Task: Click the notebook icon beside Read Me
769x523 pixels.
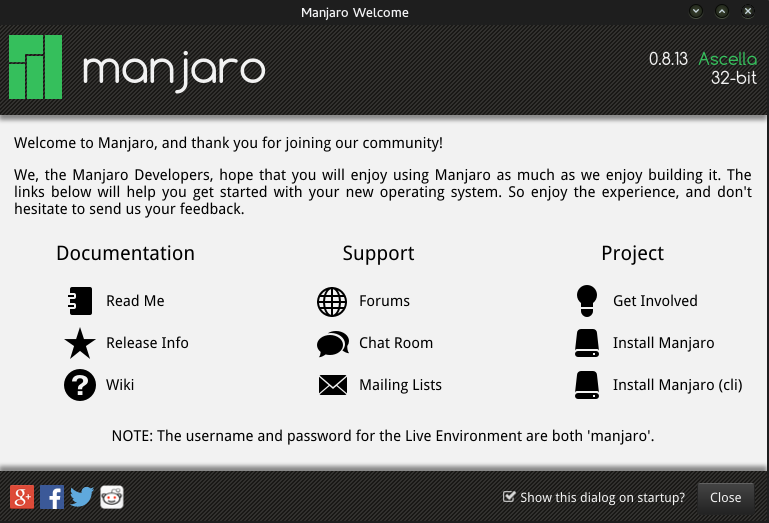Action: [80, 301]
